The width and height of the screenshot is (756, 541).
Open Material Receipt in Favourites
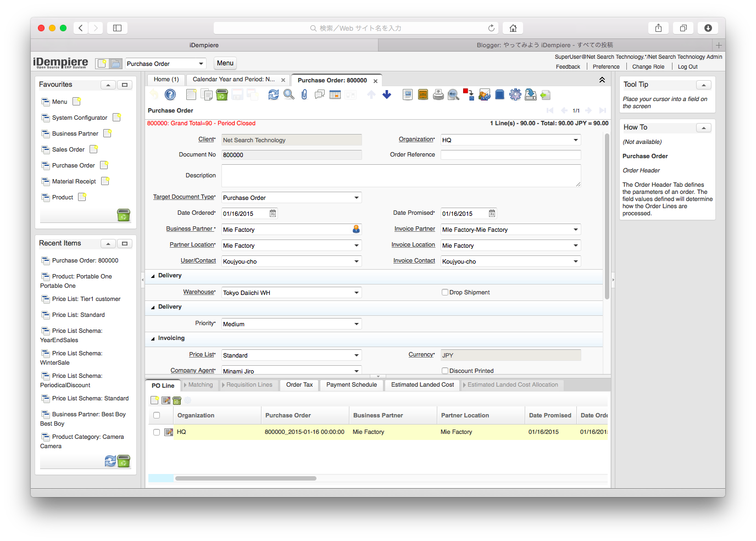point(74,181)
